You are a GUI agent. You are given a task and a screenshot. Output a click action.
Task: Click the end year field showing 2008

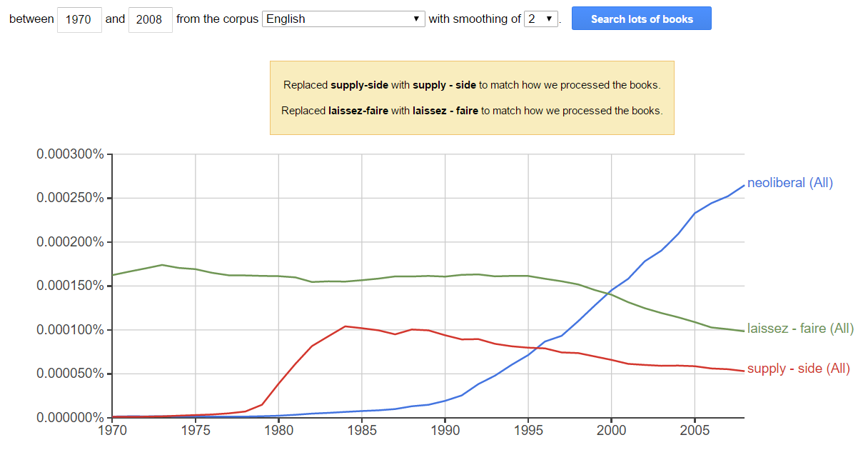pyautogui.click(x=151, y=19)
